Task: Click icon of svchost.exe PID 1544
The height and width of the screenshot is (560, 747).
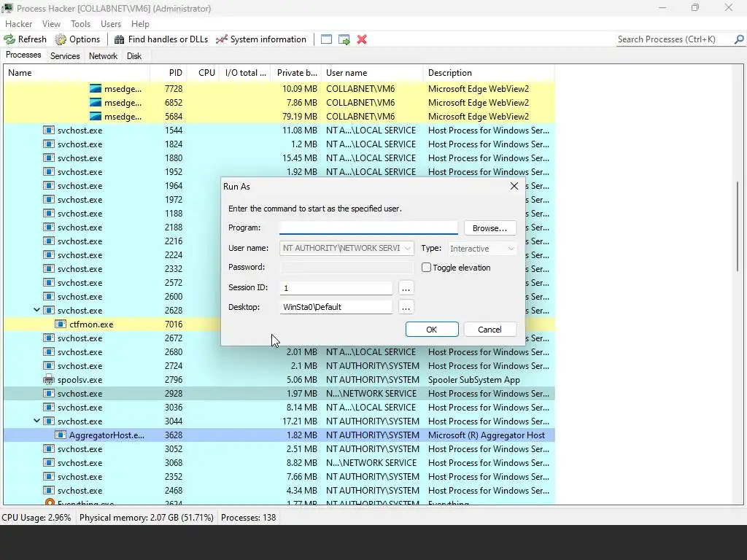Action: pos(49,130)
